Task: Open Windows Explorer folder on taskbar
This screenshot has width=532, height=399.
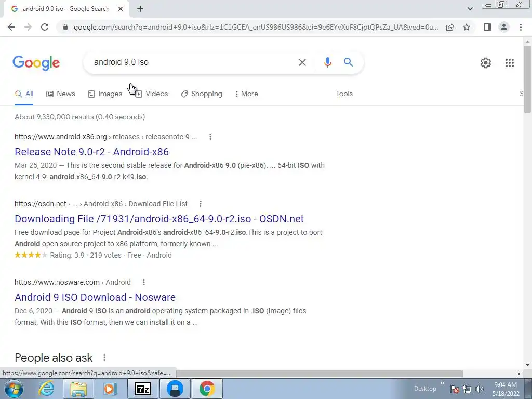Action: click(x=78, y=389)
